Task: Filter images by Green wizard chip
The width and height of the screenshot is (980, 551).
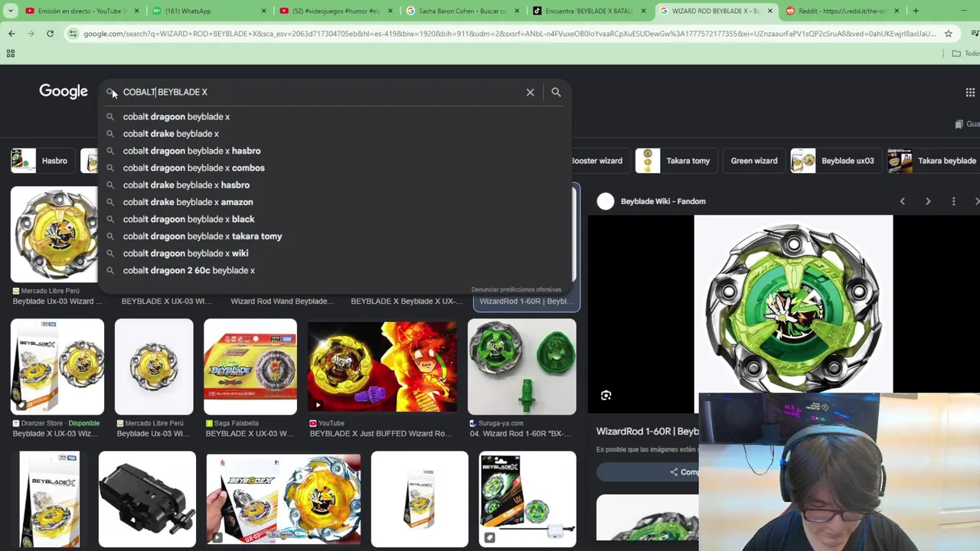Action: (x=753, y=161)
